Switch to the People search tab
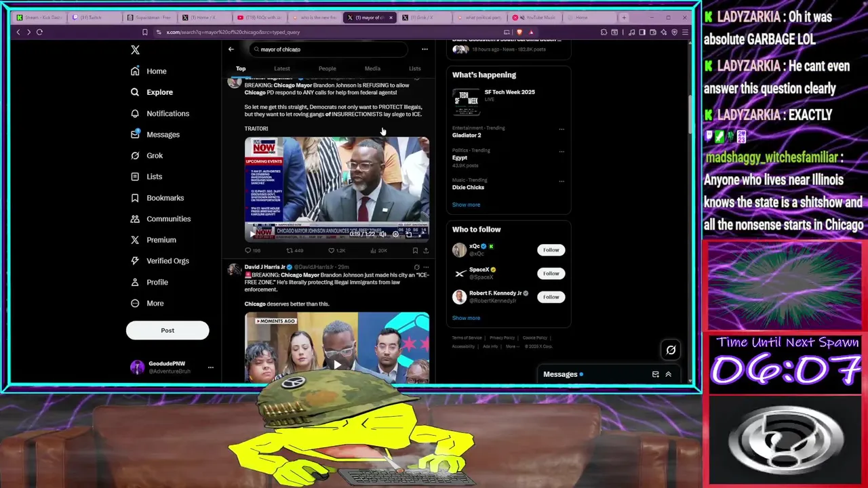The height and width of the screenshot is (488, 868). (x=327, y=68)
